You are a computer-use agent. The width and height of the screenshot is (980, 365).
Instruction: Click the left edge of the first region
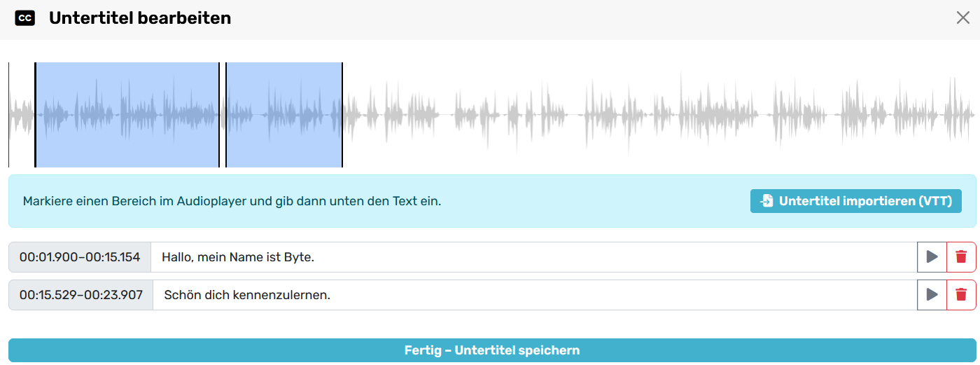(x=35, y=115)
